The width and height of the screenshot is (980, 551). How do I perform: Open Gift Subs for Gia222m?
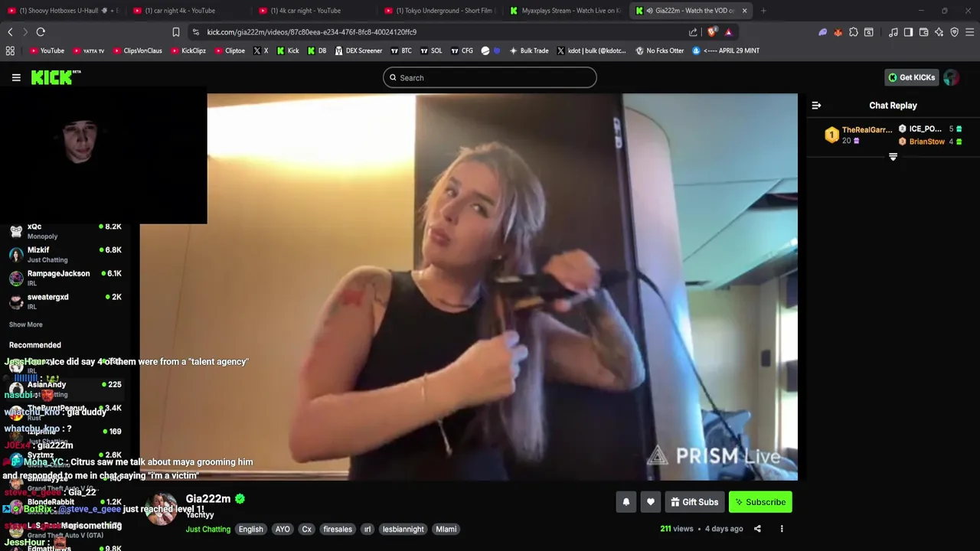point(694,502)
